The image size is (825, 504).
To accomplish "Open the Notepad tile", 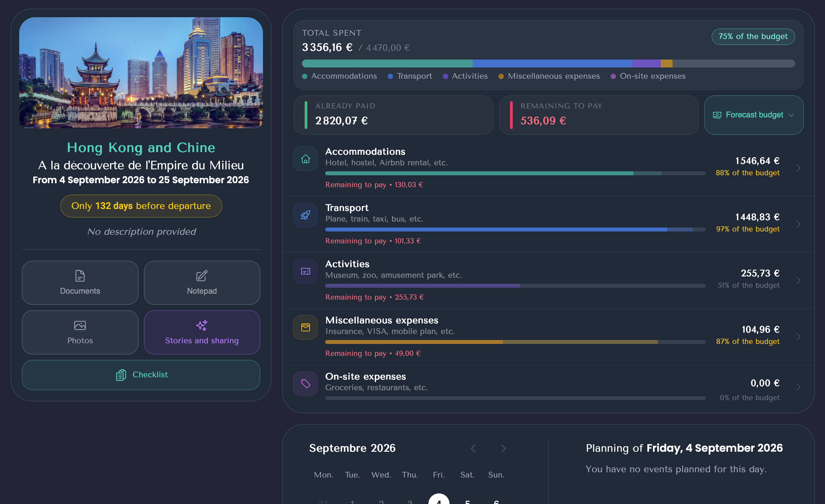I will tap(201, 282).
